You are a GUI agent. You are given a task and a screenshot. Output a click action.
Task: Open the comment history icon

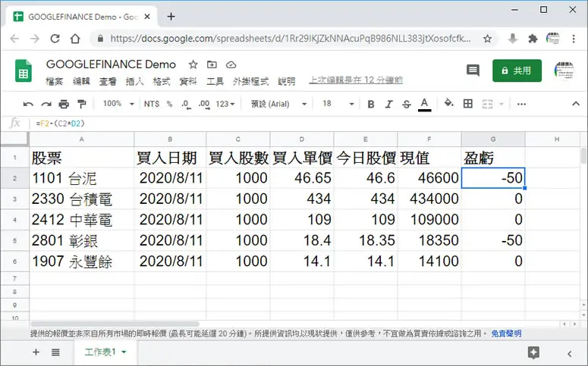pyautogui.click(x=473, y=70)
